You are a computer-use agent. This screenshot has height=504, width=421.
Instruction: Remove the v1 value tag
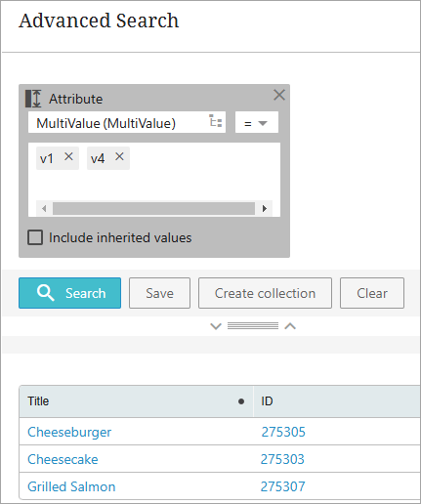pos(68,157)
